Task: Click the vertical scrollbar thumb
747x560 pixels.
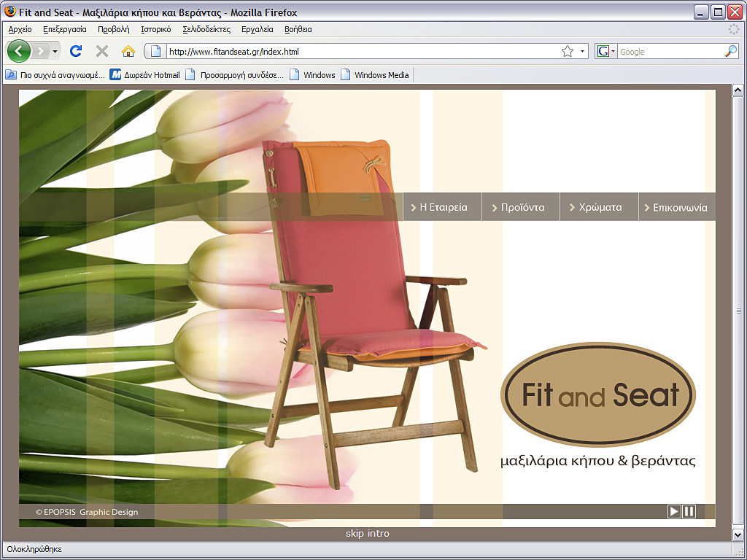Action: pyautogui.click(x=738, y=312)
